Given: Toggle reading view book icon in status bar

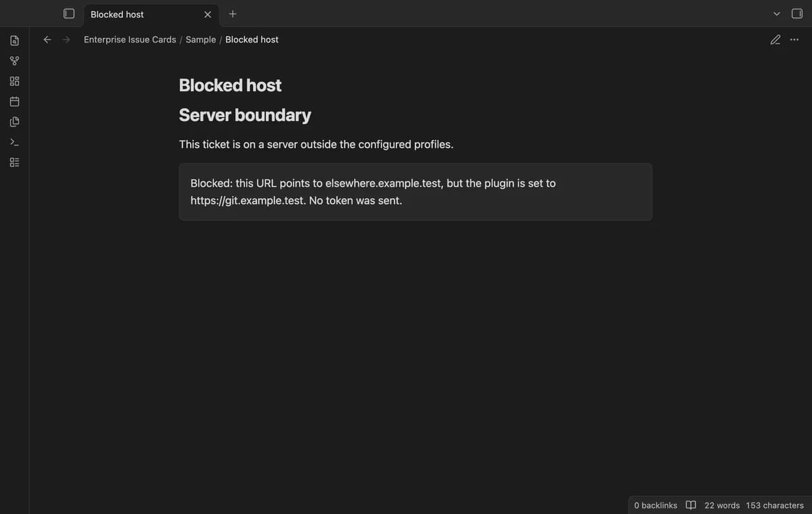Looking at the screenshot, I should click(691, 505).
